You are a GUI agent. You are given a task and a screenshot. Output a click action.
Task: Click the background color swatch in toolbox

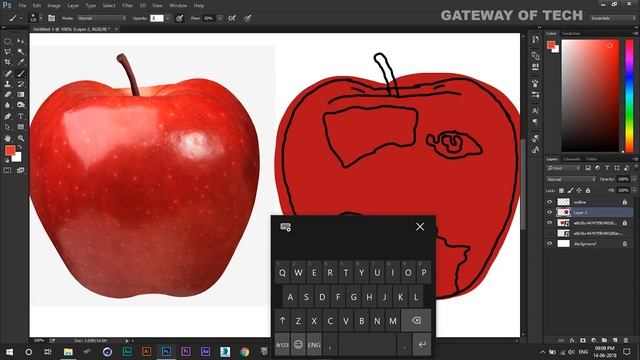(18, 158)
